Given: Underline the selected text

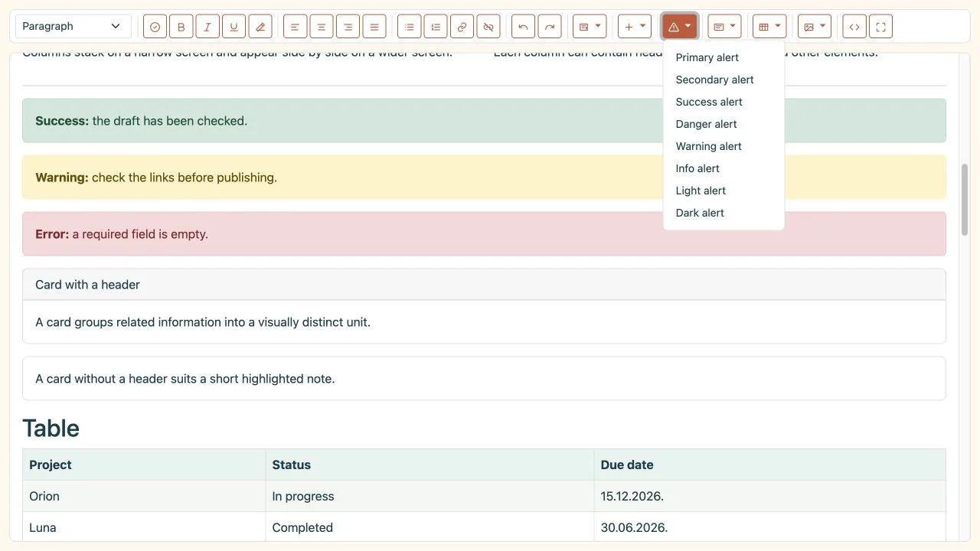Looking at the screenshot, I should point(234,27).
